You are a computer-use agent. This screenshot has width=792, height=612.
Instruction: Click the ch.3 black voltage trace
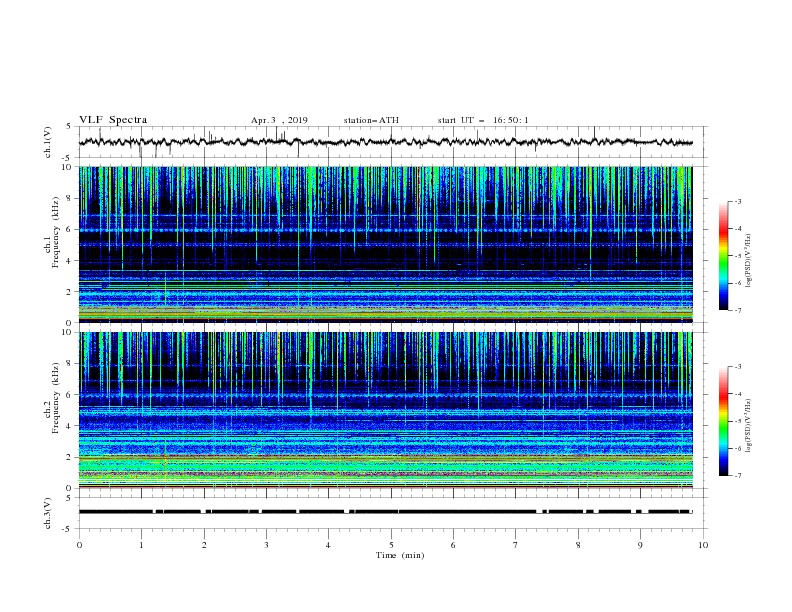click(385, 512)
